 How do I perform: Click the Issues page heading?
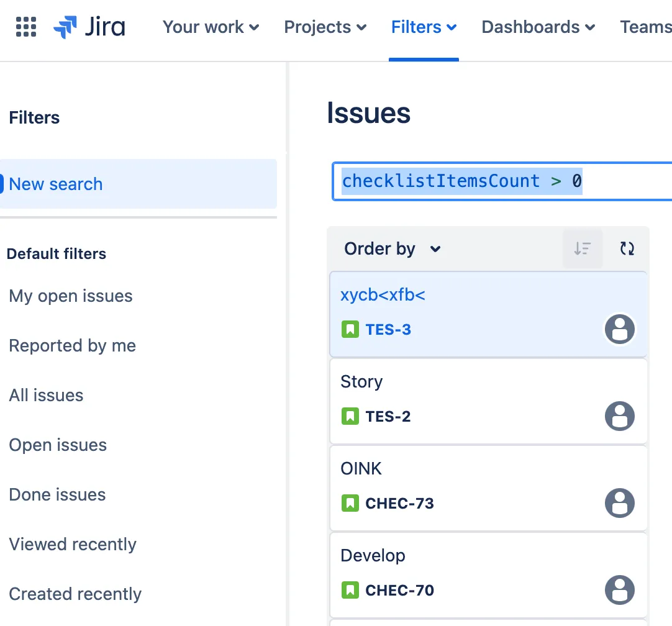point(368,113)
